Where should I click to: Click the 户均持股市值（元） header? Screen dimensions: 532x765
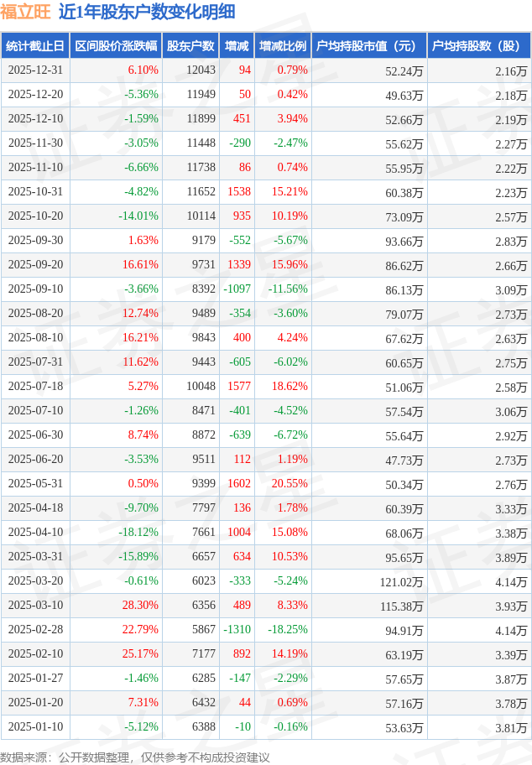tap(368, 46)
